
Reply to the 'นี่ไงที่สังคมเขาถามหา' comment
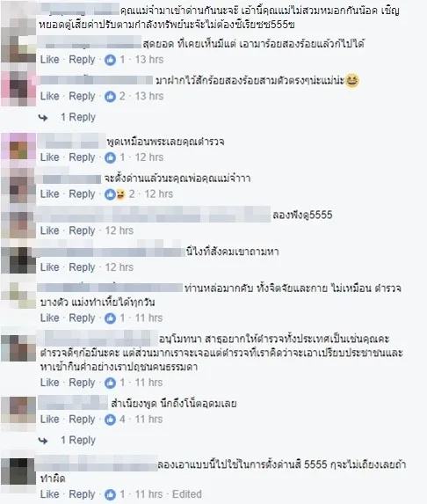tap(82, 267)
